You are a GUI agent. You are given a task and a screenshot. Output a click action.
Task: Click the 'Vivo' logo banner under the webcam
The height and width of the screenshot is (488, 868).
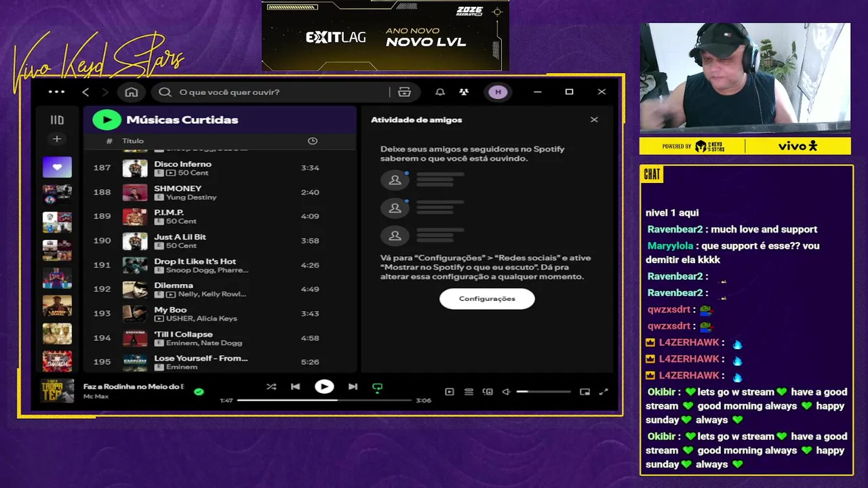(x=797, y=146)
